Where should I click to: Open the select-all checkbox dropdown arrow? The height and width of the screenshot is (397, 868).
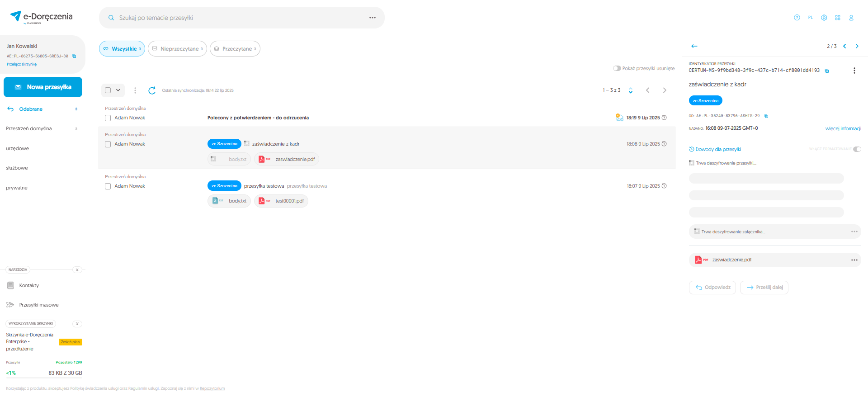(x=118, y=90)
